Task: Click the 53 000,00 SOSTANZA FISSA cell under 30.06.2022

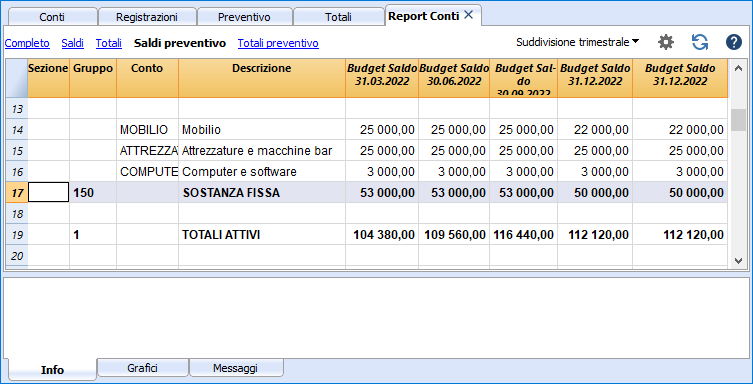Action: (454, 193)
